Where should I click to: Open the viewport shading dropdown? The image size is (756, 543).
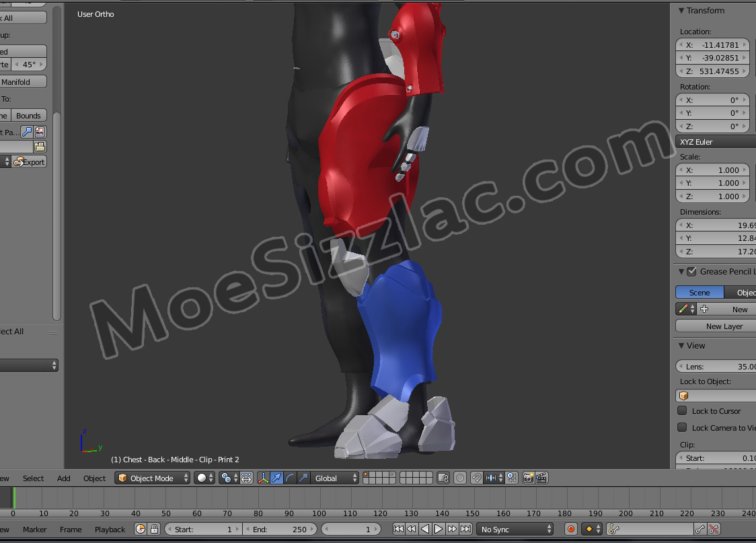(x=204, y=478)
